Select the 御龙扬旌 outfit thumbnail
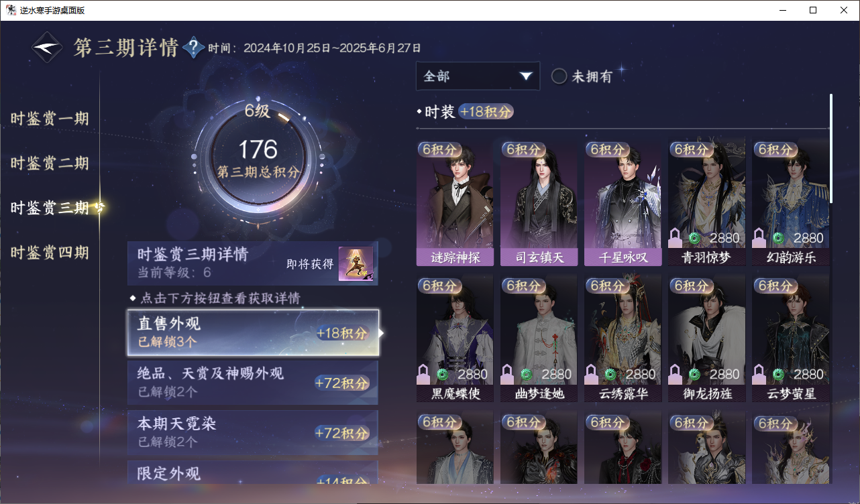The image size is (860, 504). [x=706, y=338]
